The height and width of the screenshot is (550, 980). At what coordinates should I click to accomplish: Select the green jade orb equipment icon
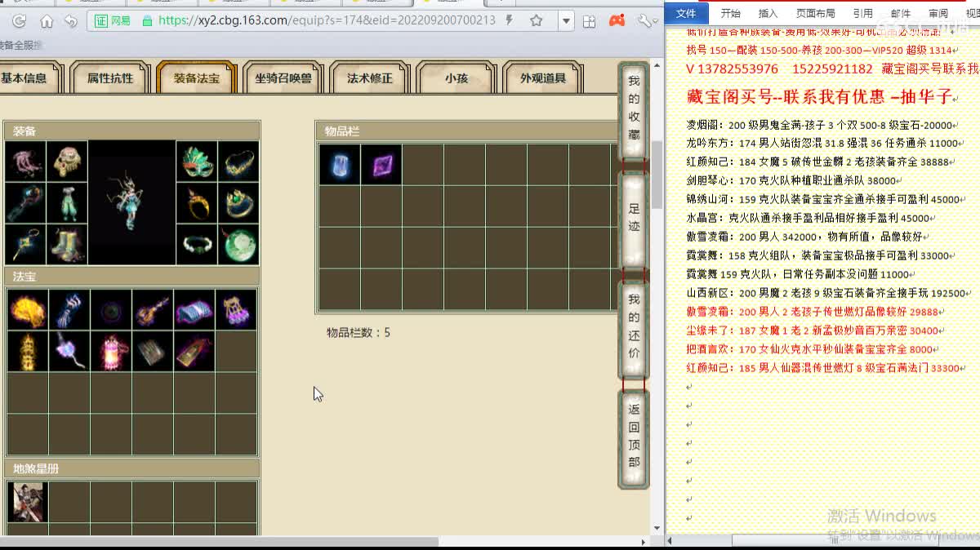coord(238,245)
